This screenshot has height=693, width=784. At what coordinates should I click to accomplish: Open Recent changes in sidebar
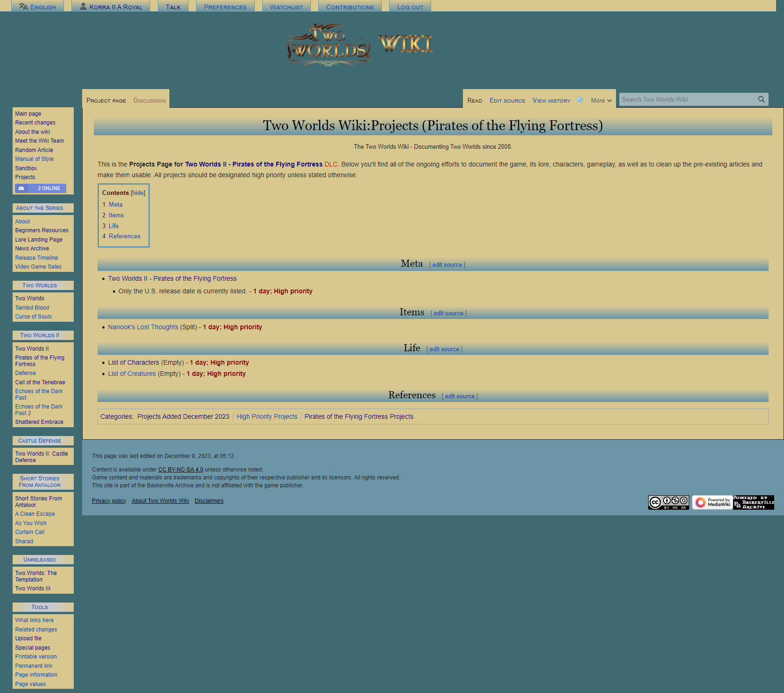coord(35,123)
